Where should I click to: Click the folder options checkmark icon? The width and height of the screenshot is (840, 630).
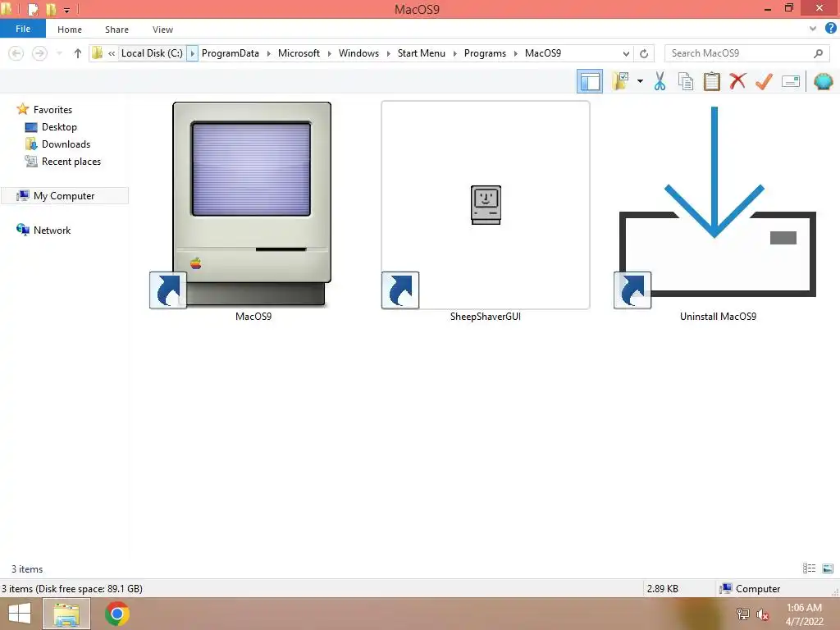point(620,81)
